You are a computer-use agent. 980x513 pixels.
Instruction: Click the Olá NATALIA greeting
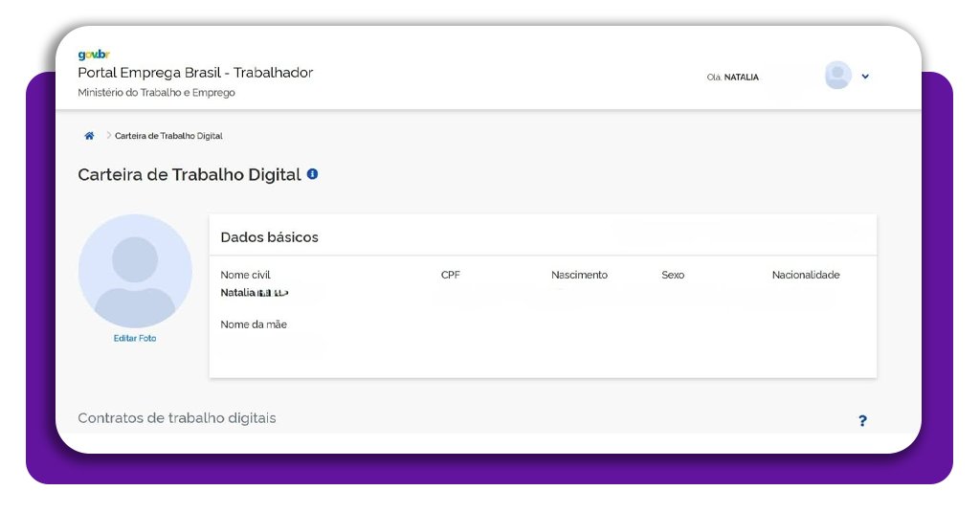coord(732,77)
